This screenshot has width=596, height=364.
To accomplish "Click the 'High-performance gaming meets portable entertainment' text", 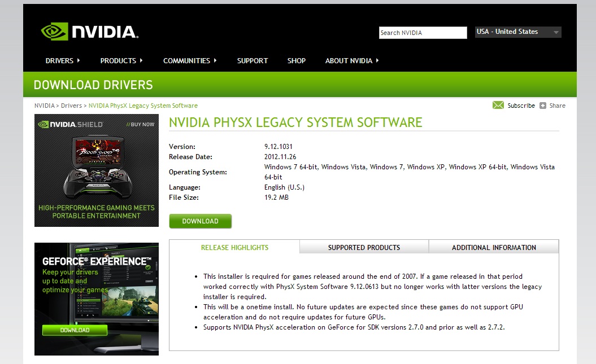I will point(97,212).
